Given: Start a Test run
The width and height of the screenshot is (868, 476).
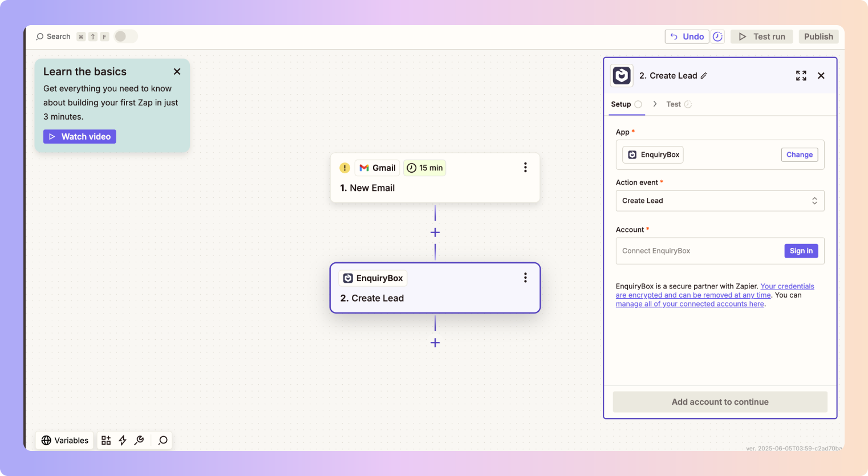Looking at the screenshot, I should click(x=761, y=36).
